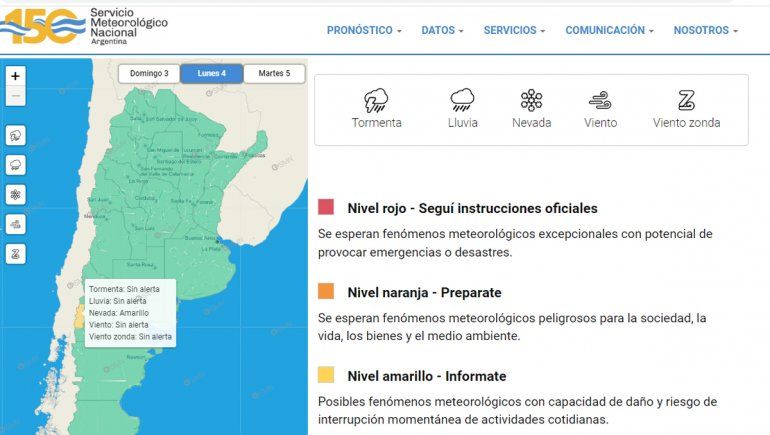Click the Nevada snowflake icon in legend
Screen dimensions: 770x435
coord(531,100)
